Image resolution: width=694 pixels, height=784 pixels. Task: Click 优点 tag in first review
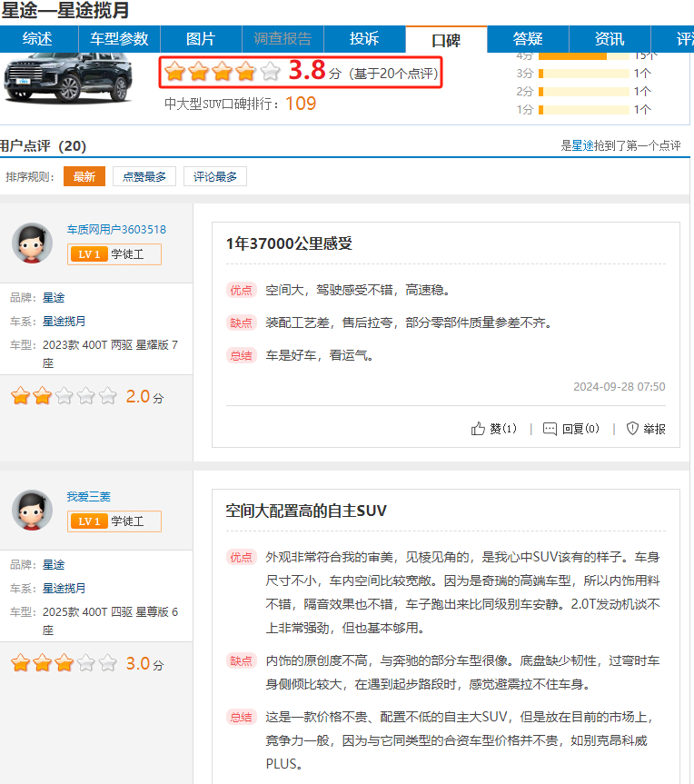pyautogui.click(x=241, y=290)
